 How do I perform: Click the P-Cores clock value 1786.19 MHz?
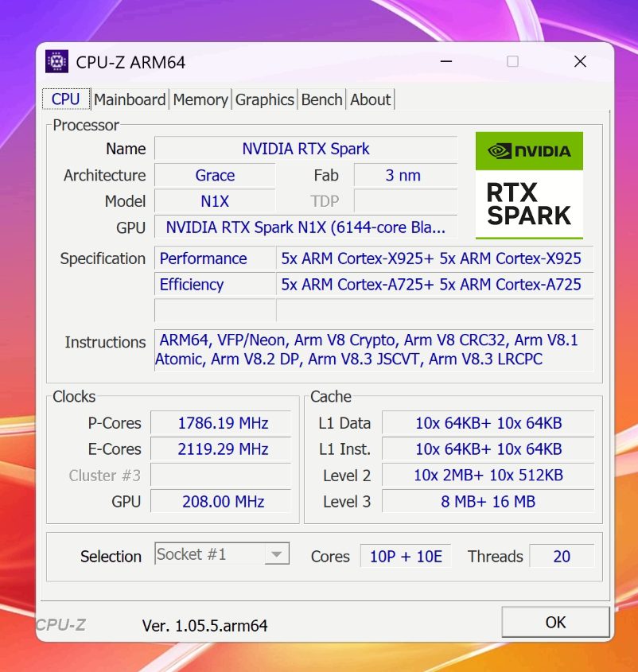(x=223, y=423)
